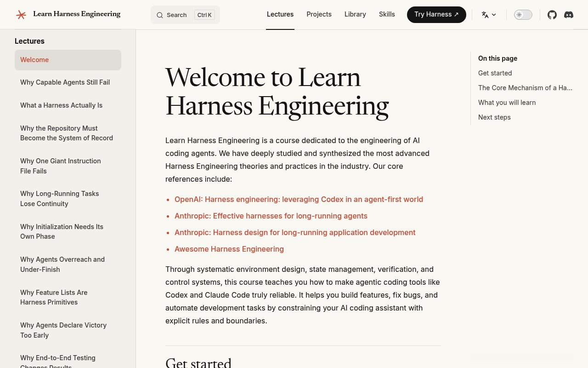Image resolution: width=588 pixels, height=368 pixels.
Task: Click the magnifier icon in Search
Action: coord(160,15)
